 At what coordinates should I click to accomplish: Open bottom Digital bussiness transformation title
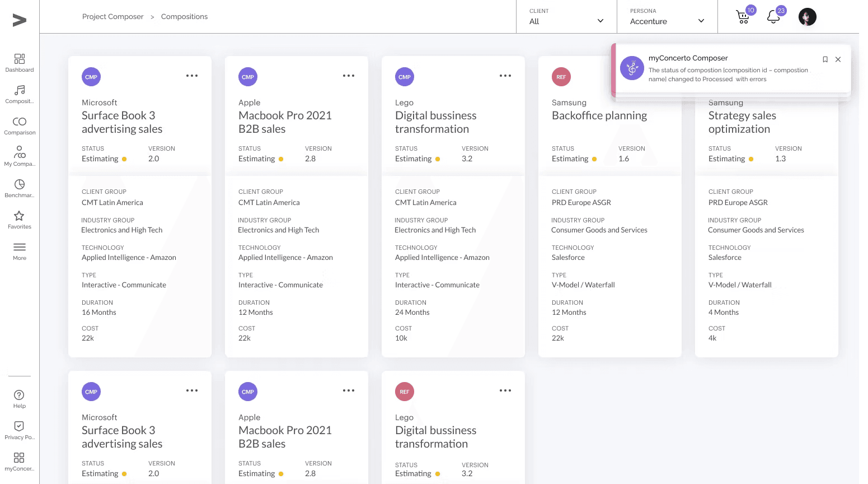pyautogui.click(x=436, y=437)
